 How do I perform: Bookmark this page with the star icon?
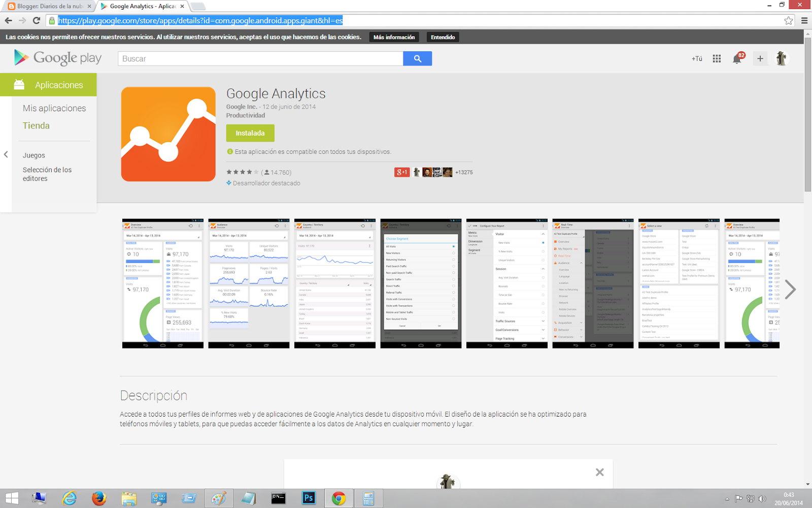point(788,21)
